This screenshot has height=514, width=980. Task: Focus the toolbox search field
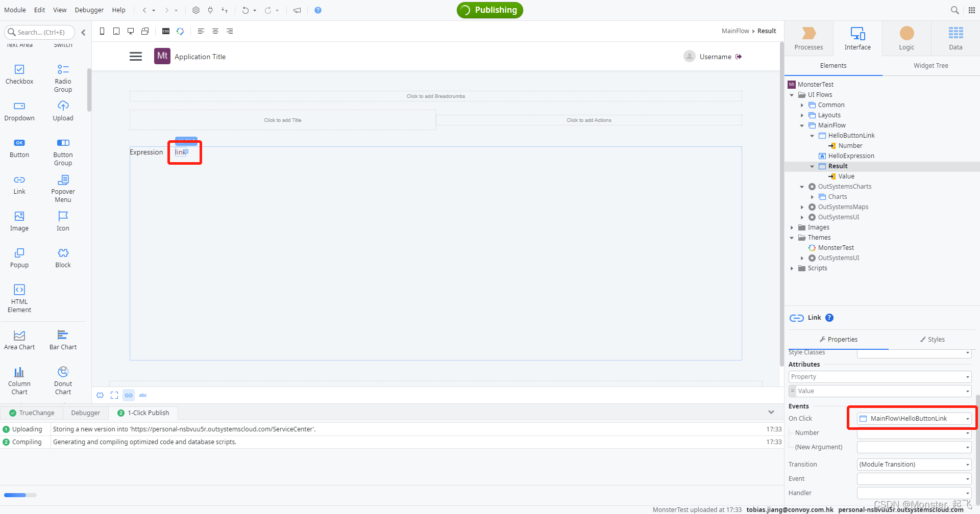pos(40,32)
